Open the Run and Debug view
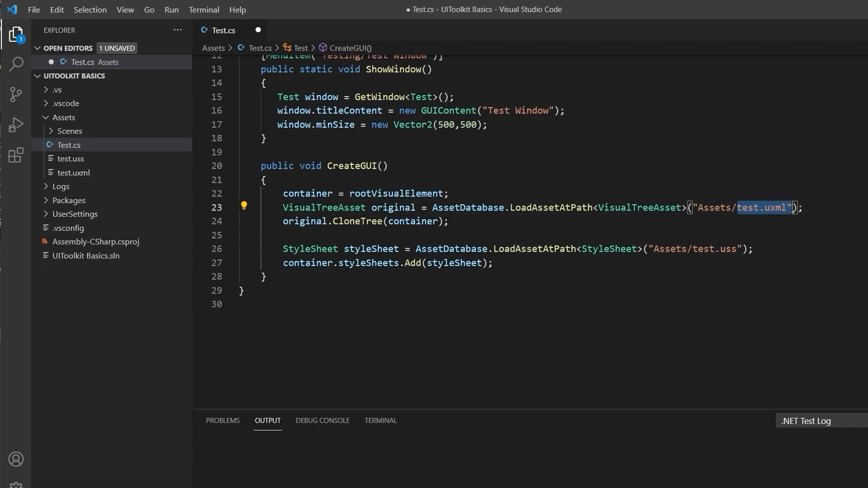Image resolution: width=868 pixels, height=488 pixels. pyautogui.click(x=16, y=125)
